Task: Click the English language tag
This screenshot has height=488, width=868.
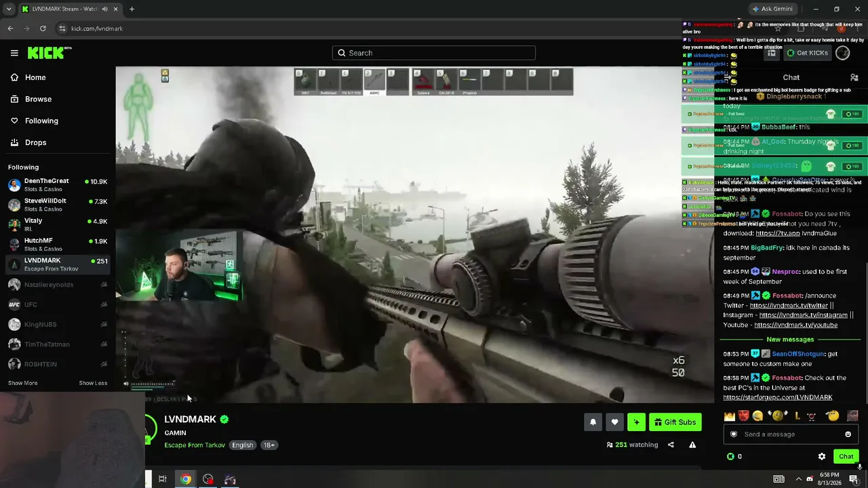Action: point(242,445)
